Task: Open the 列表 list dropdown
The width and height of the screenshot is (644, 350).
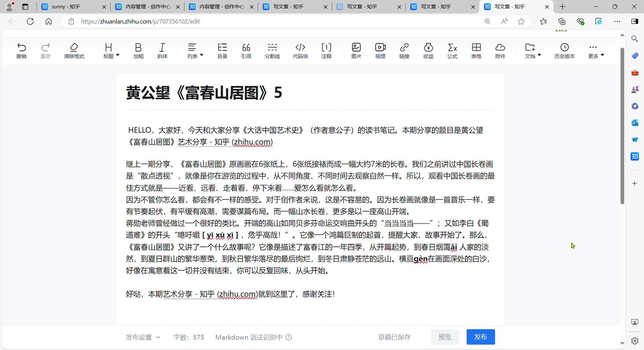Action: (195, 51)
